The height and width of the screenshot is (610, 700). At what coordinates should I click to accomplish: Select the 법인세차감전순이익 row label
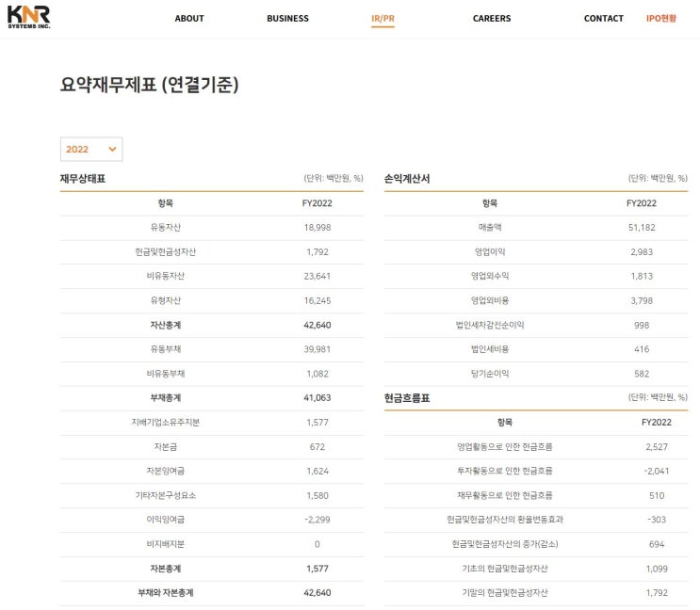(x=490, y=325)
